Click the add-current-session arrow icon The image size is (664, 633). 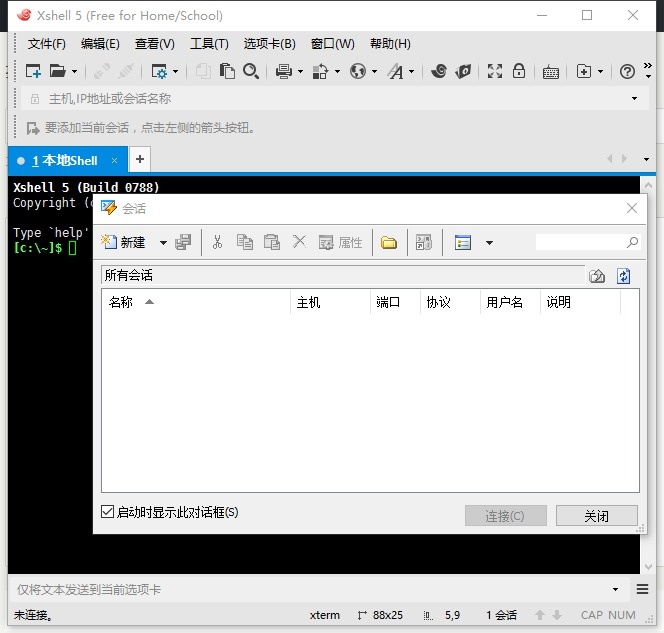pyautogui.click(x=33, y=128)
